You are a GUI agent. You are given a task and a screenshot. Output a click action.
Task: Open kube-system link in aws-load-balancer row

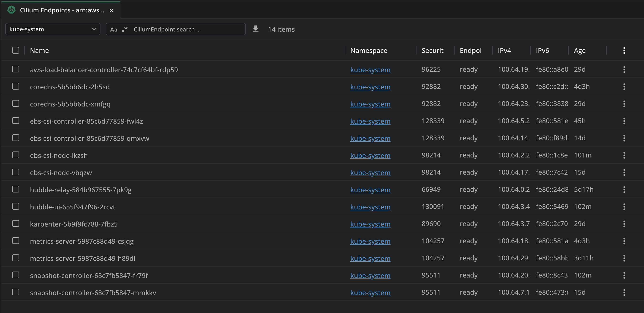coord(370,70)
